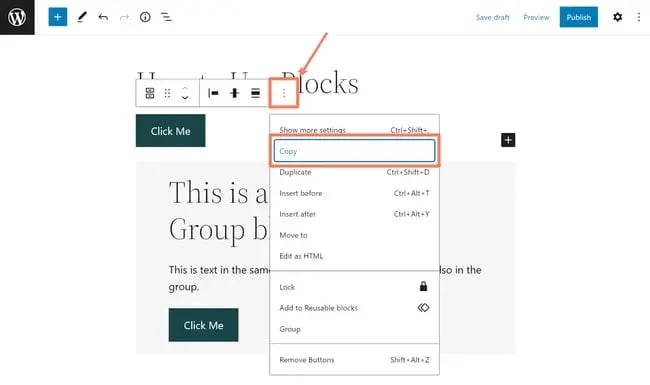This screenshot has height=385, width=650.
Task: Select Insert after menu option
Action: [x=354, y=214]
